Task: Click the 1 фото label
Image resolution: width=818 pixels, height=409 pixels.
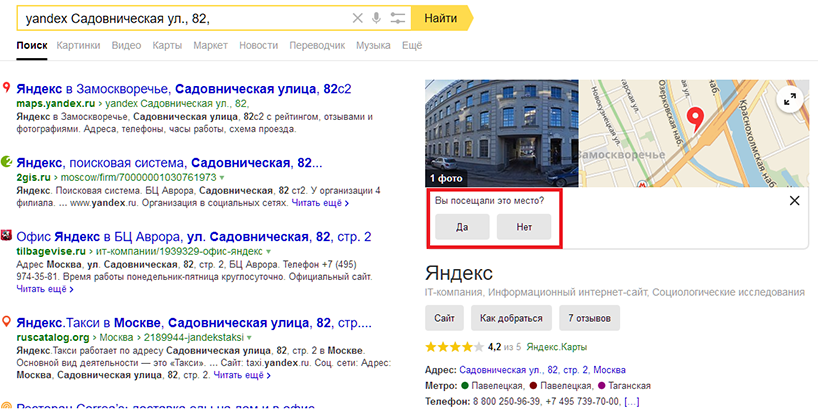Action: [446, 178]
